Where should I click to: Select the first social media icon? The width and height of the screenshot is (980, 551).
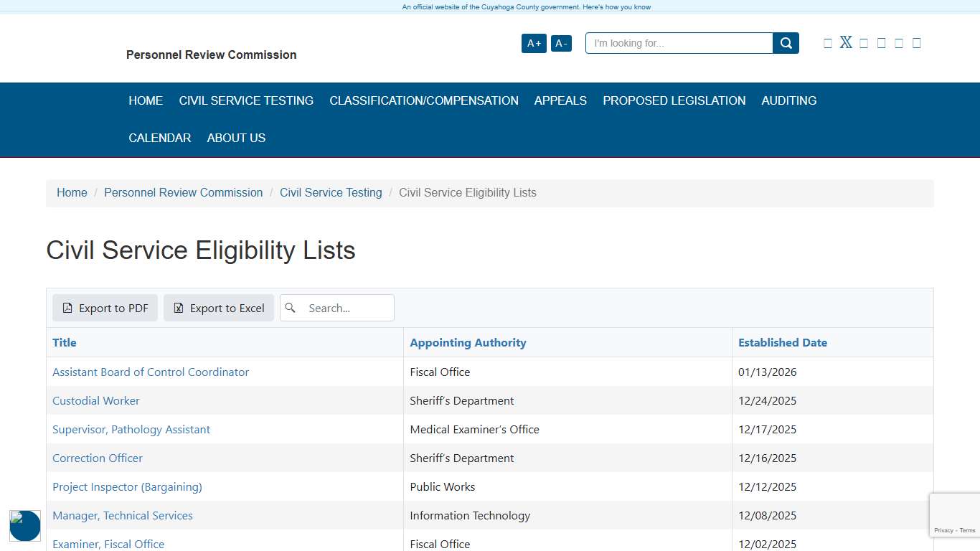coord(828,42)
